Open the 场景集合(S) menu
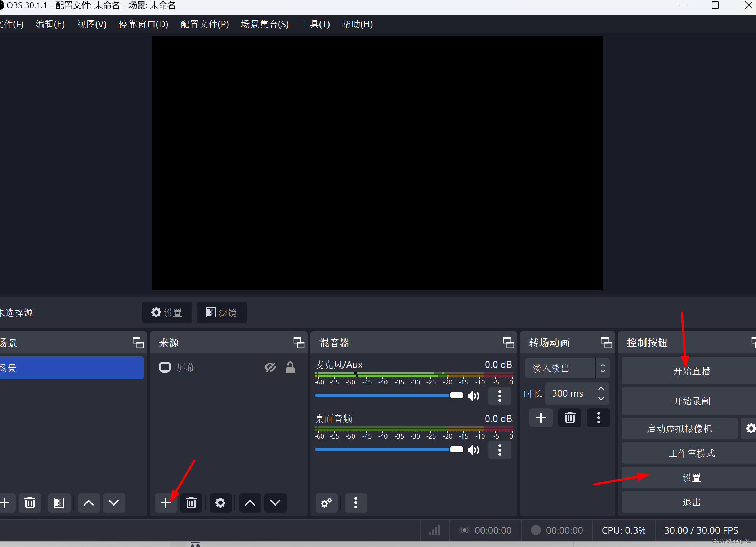 click(x=265, y=24)
